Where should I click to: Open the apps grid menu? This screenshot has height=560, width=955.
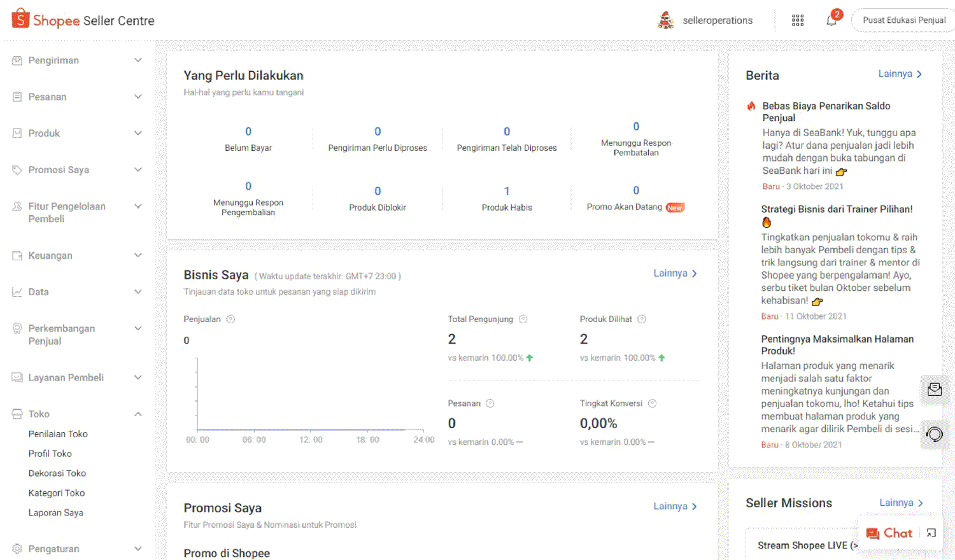[x=798, y=20]
